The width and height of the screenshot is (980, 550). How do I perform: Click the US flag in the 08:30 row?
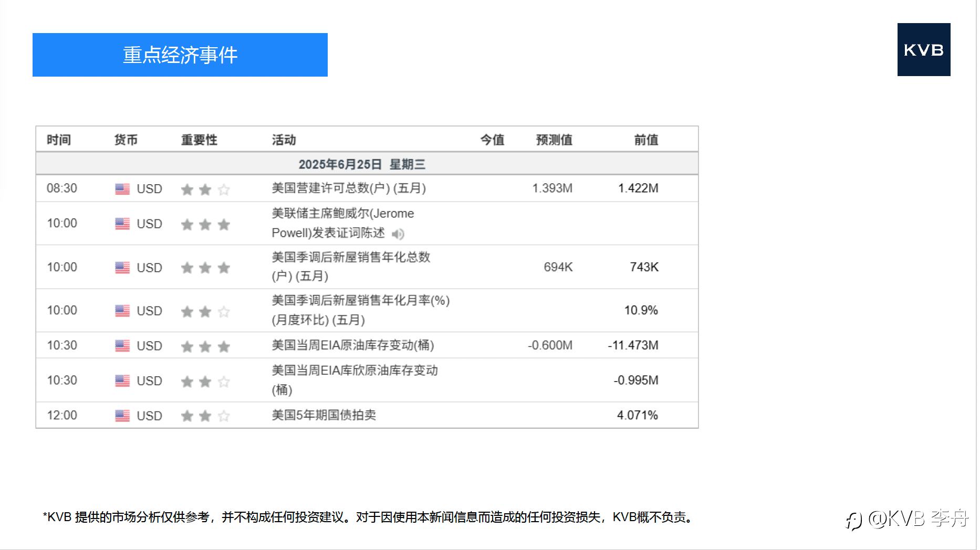tap(122, 189)
